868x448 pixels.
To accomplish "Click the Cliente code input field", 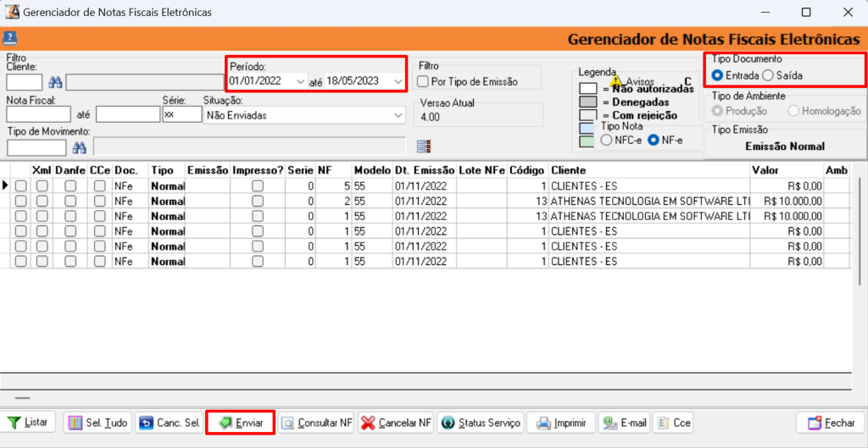I will click(x=25, y=82).
